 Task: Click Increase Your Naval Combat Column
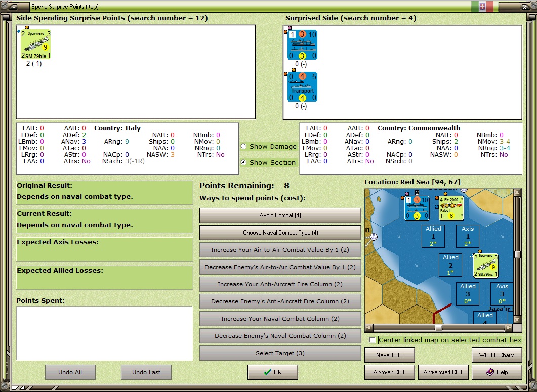point(280,319)
